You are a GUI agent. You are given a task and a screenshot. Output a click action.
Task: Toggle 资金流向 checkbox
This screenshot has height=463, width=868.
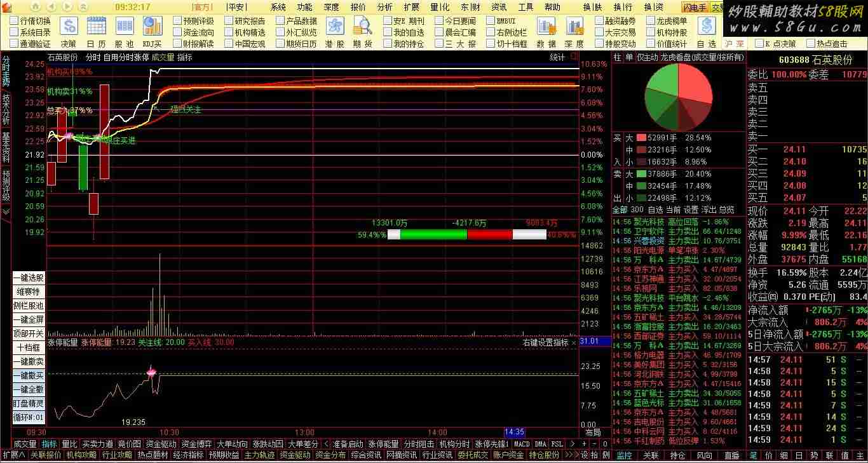click(x=177, y=32)
